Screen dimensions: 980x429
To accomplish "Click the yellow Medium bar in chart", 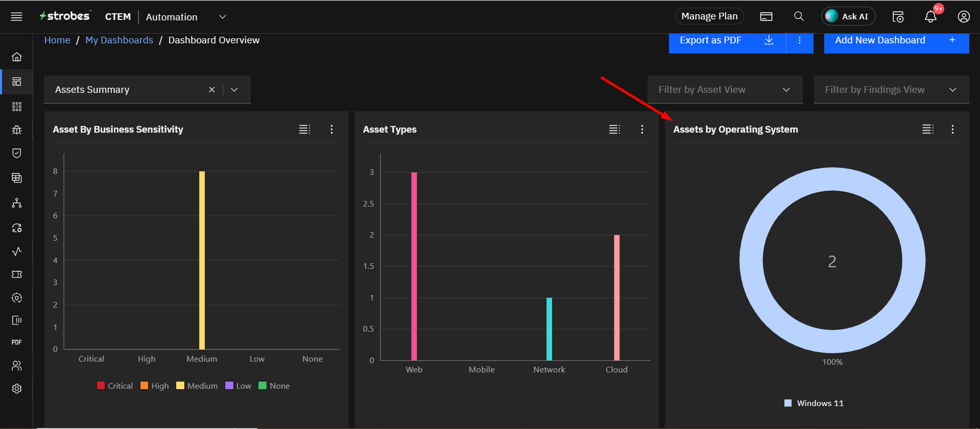I will click(202, 260).
